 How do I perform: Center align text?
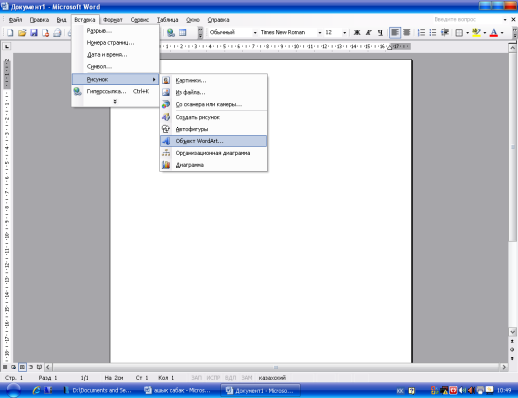pos(407,33)
